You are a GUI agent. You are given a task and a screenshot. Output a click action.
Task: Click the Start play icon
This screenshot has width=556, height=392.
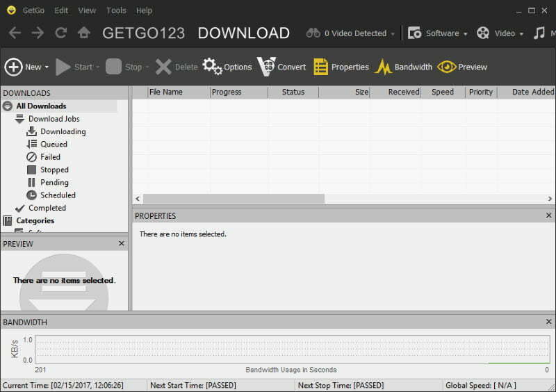tap(63, 67)
